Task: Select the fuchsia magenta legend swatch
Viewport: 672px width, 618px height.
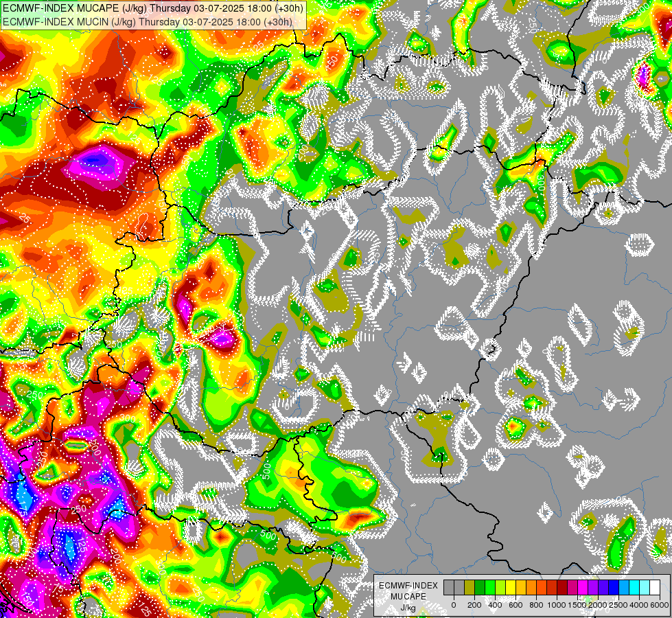Action: (x=583, y=587)
